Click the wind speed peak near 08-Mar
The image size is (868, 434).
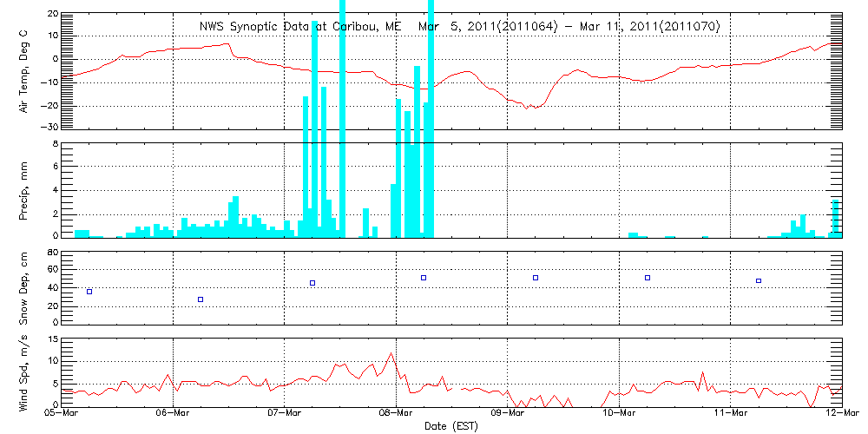tap(392, 353)
